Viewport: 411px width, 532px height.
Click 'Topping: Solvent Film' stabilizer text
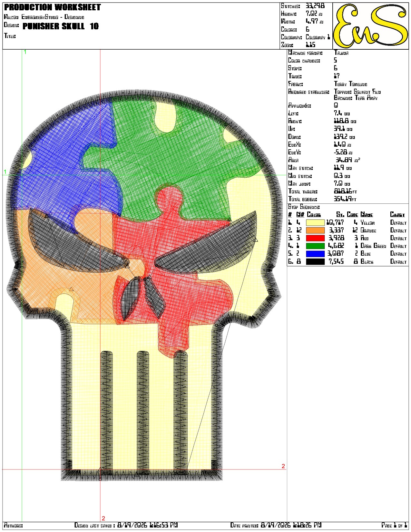(357, 92)
